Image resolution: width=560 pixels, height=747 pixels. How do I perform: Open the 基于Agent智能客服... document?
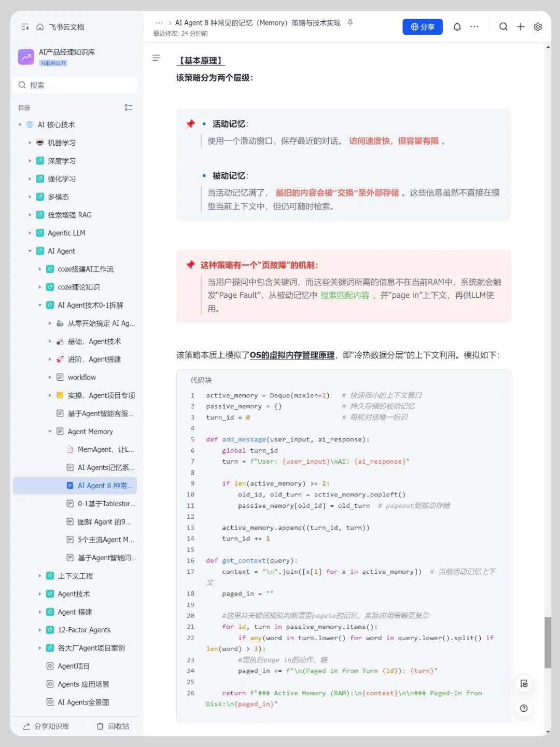tap(101, 413)
